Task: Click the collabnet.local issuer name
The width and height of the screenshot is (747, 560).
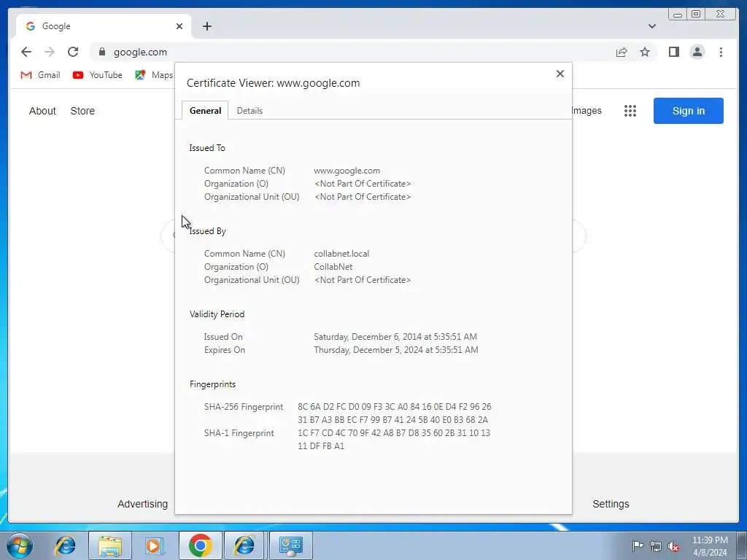Action: tap(341, 254)
